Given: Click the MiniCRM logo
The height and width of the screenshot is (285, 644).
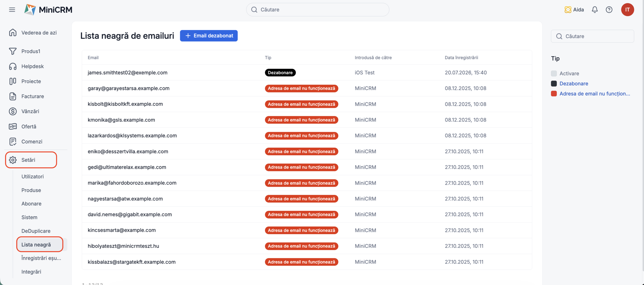Looking at the screenshot, I should point(48,10).
